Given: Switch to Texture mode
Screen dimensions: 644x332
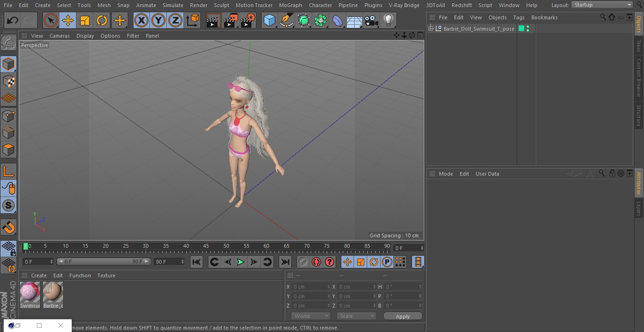Looking at the screenshot, I should [x=8, y=81].
